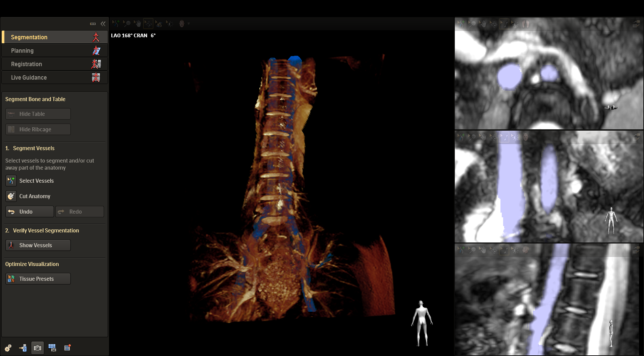Open the Live Guidance workflow step

pos(54,78)
